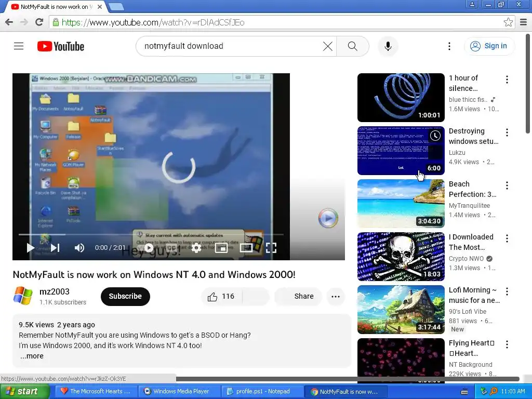
Task: Mute the video volume
Action: (79, 248)
